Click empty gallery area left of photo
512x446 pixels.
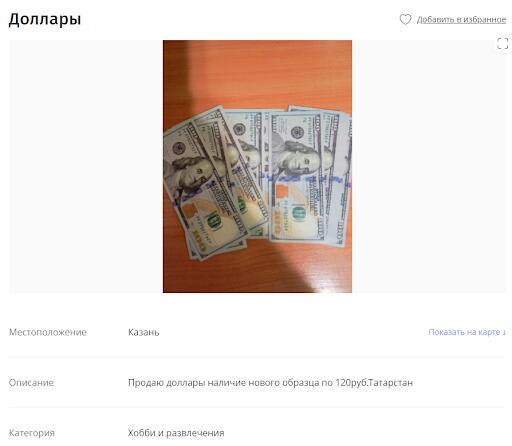click(86, 166)
